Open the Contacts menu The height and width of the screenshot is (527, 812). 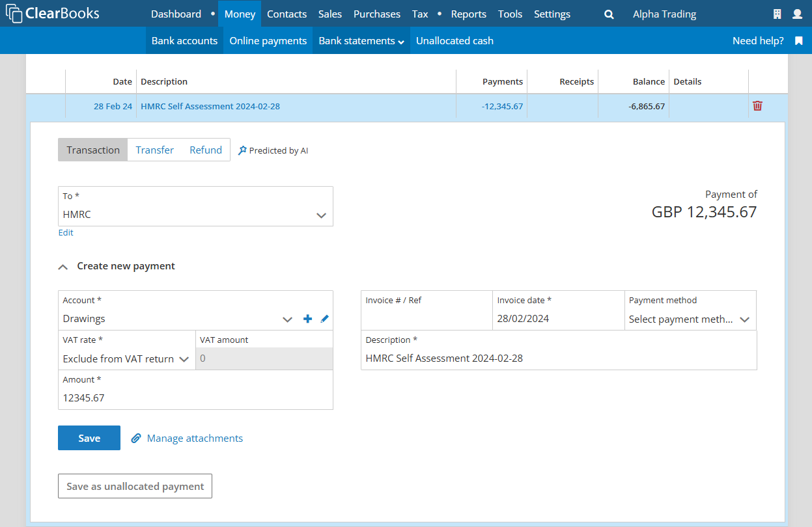click(287, 14)
